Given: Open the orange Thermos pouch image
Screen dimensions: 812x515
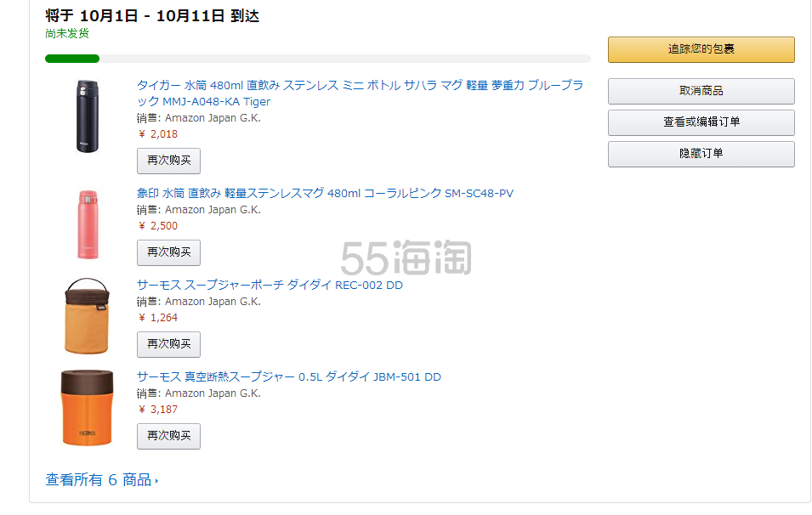Looking at the screenshot, I should click(x=86, y=316).
